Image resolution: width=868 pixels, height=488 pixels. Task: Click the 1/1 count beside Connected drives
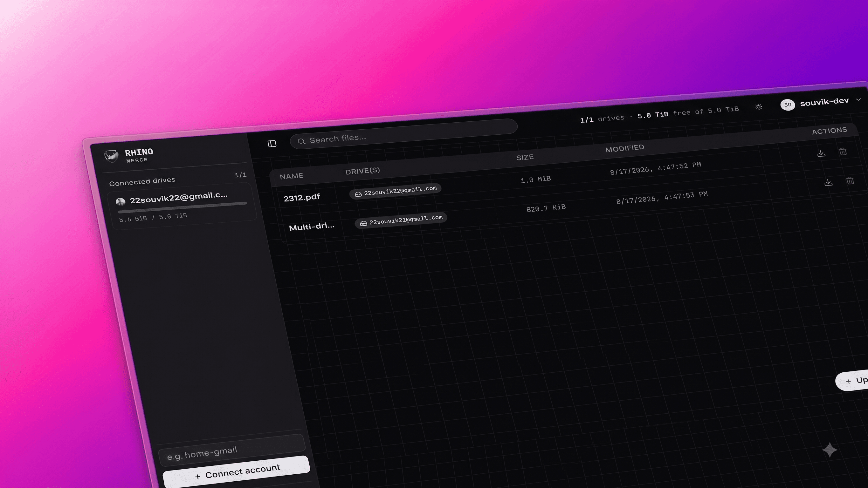point(241,175)
